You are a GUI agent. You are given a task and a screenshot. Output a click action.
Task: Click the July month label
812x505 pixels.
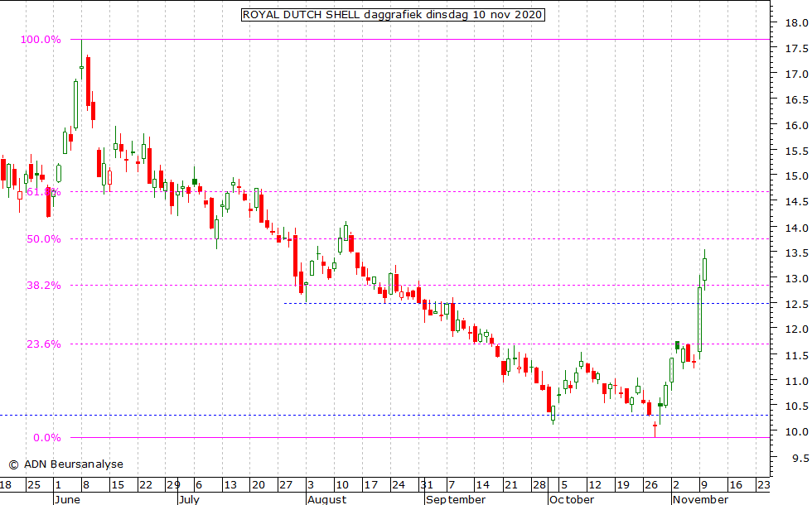pyautogui.click(x=190, y=499)
